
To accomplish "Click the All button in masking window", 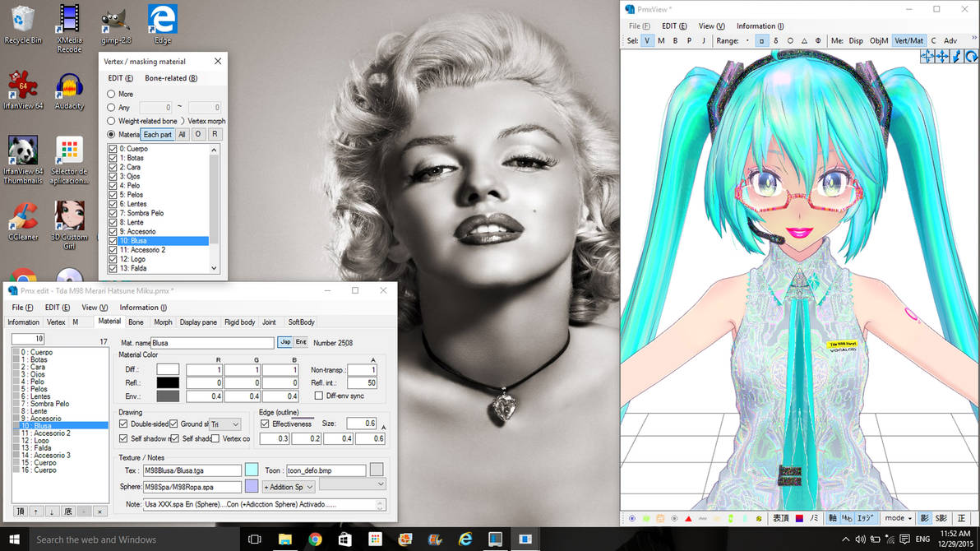I will [182, 135].
